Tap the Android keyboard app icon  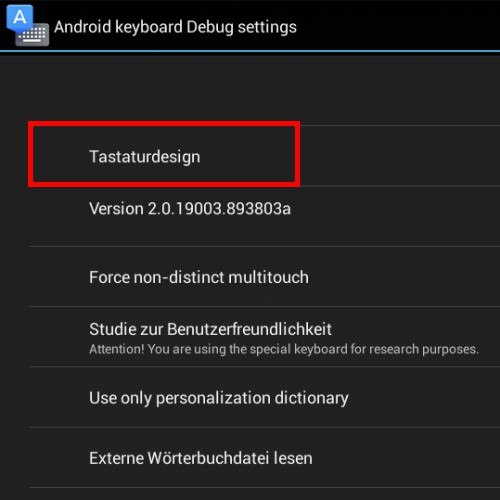pyautogui.click(x=28, y=26)
